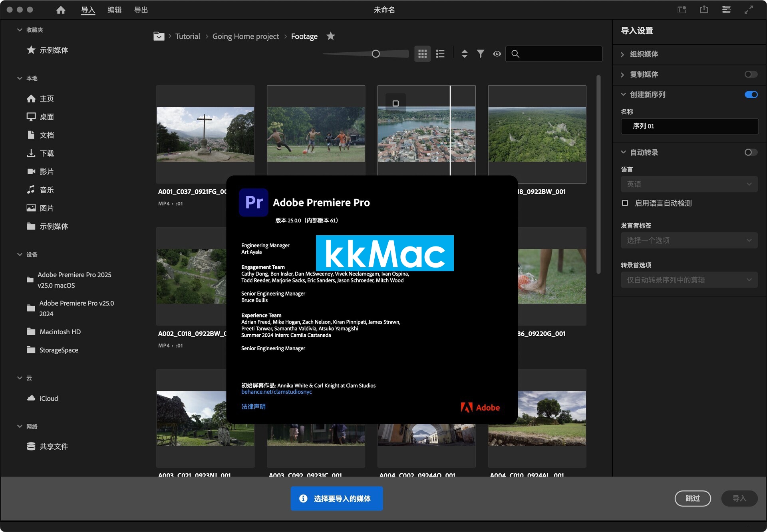Viewport: 767px width, 532px height.
Task: Open the media type filter
Action: 481,54
